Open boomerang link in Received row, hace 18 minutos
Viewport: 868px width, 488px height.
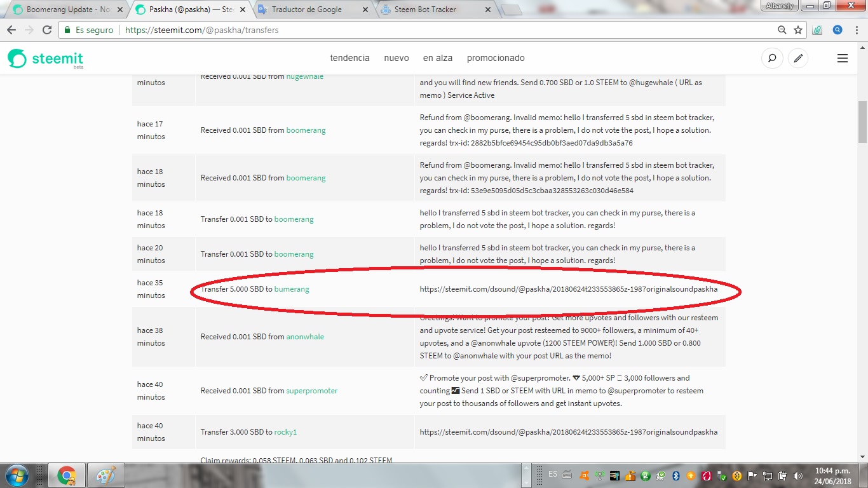pyautogui.click(x=306, y=178)
